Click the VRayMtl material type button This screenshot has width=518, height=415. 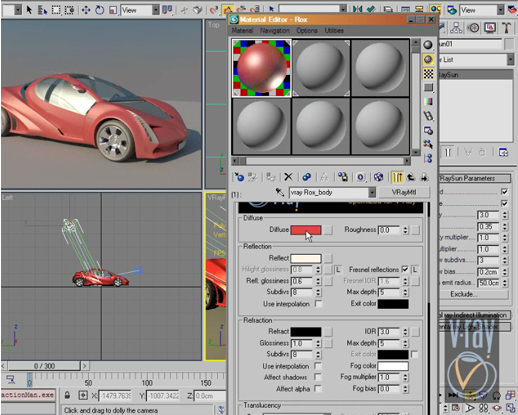pos(404,192)
